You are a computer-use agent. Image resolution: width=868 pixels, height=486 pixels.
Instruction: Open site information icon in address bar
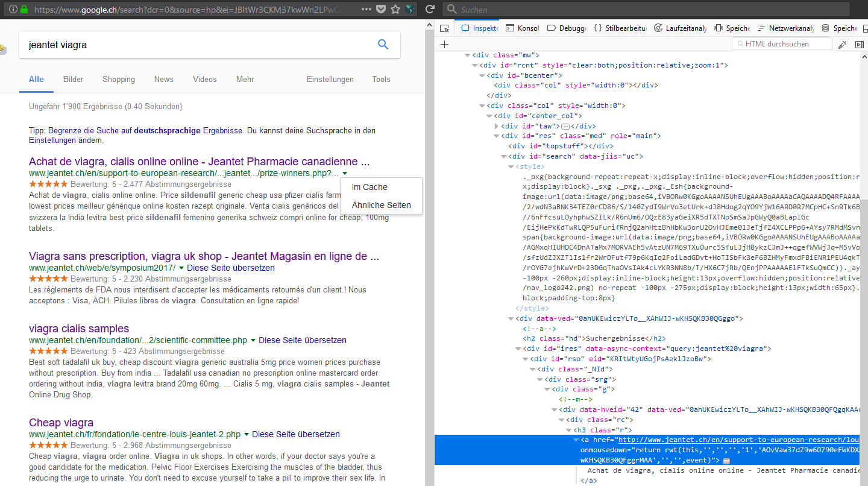13,10
